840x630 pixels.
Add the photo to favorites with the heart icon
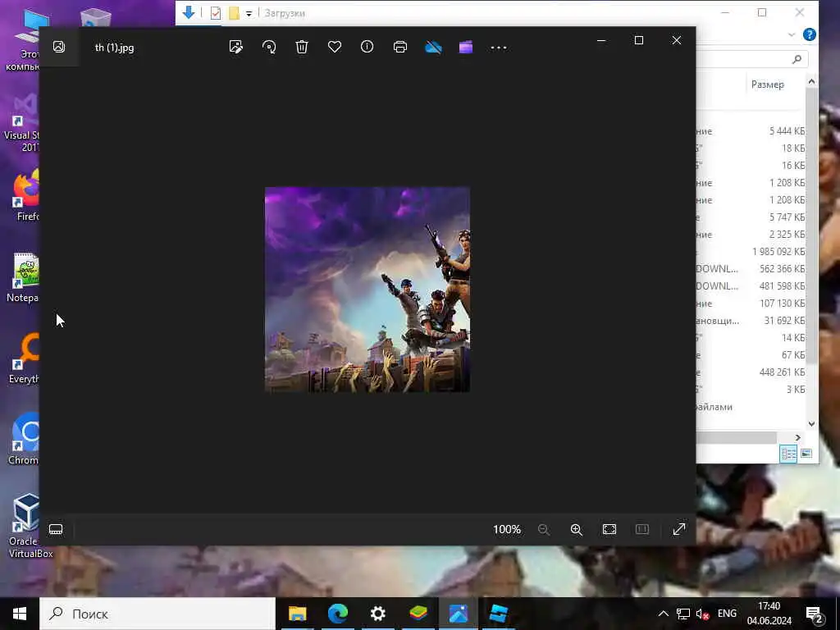[335, 47]
